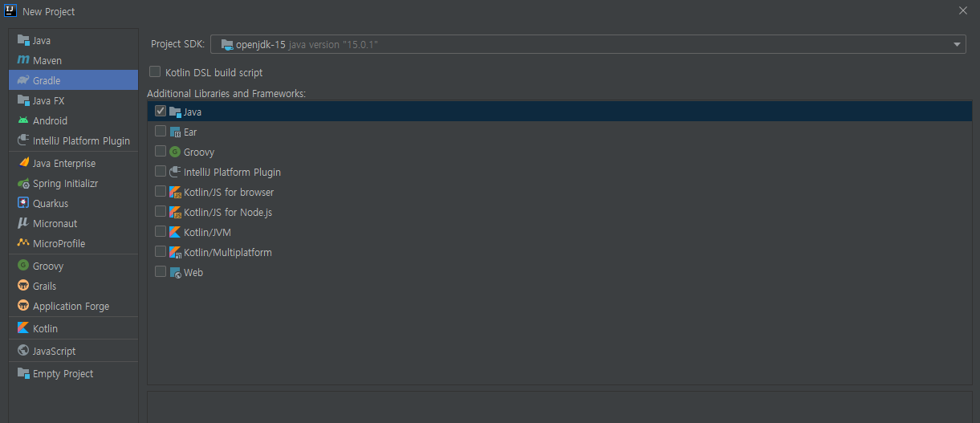
Task: Select the Java FX folder icon
Action: 23,100
